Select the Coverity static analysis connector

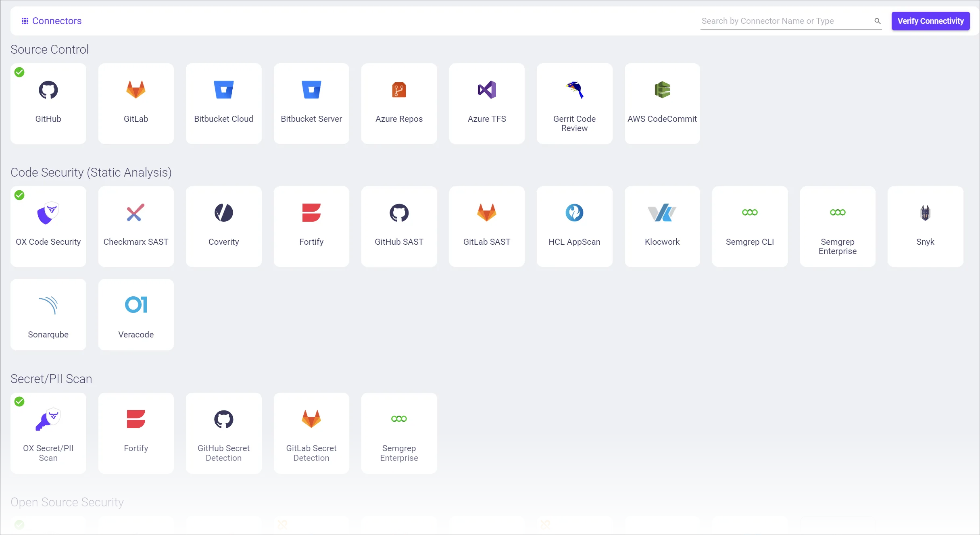[223, 227]
